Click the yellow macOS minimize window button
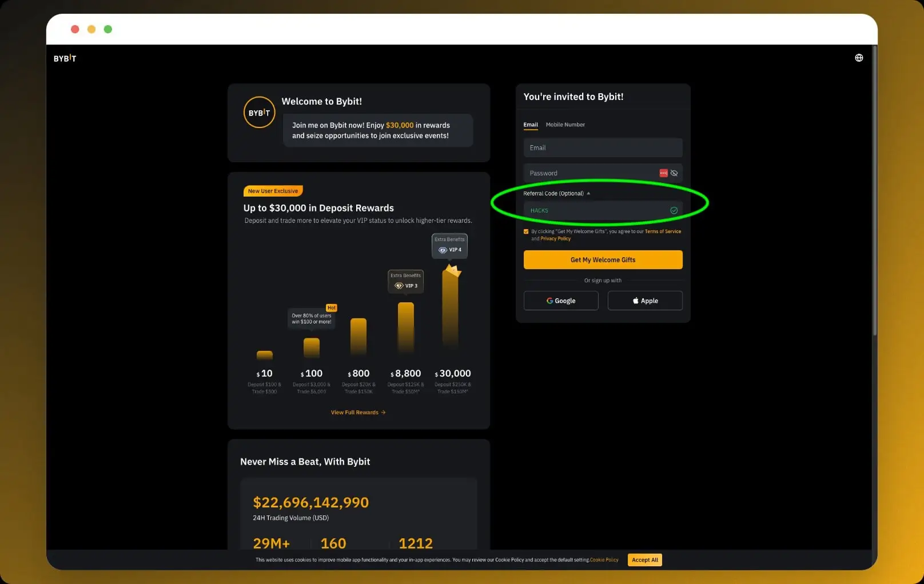The height and width of the screenshot is (584, 924). pyautogui.click(x=91, y=29)
